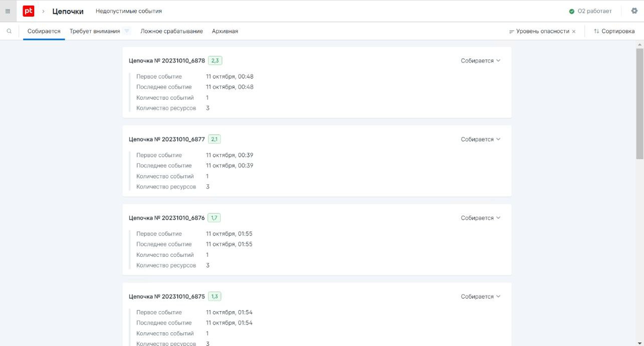Click the O2 работает status indicator
Image resolution: width=644 pixels, height=346 pixels.
coord(590,11)
